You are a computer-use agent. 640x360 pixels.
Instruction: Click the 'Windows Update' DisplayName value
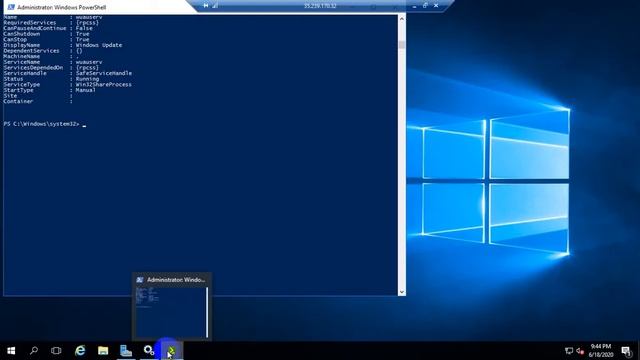tap(99, 45)
